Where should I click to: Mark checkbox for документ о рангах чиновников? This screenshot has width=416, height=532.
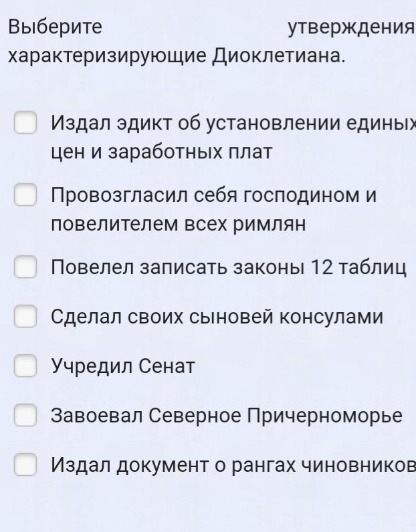26,464
